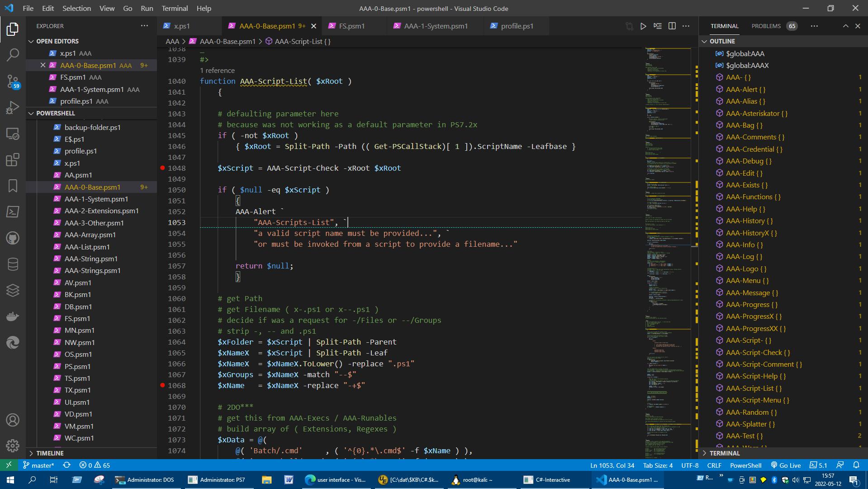Open the GitHub view icon
Screen dimensions: 868x489
pos(13,238)
